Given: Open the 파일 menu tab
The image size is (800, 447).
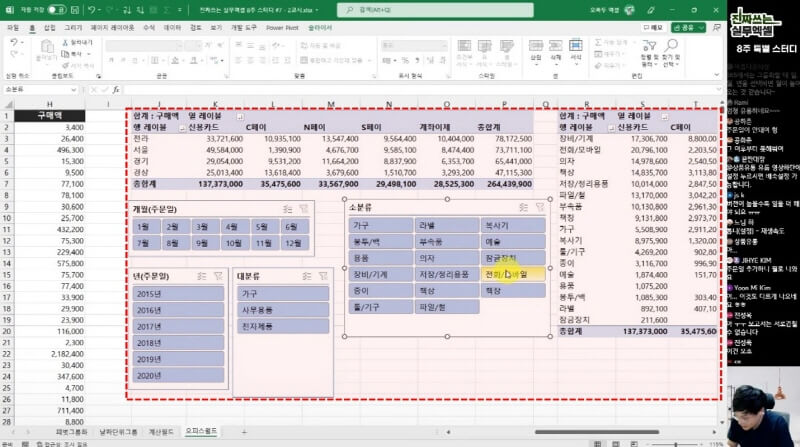Looking at the screenshot, I should point(13,28).
